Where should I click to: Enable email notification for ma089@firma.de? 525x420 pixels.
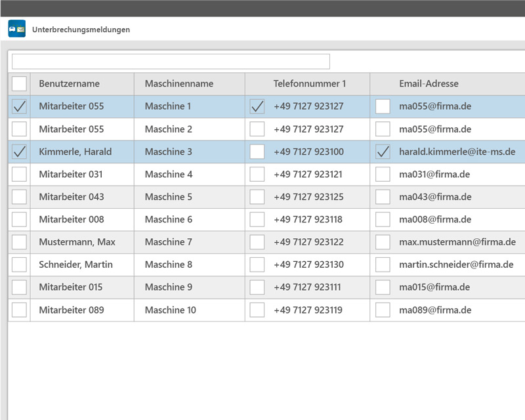coord(383,310)
